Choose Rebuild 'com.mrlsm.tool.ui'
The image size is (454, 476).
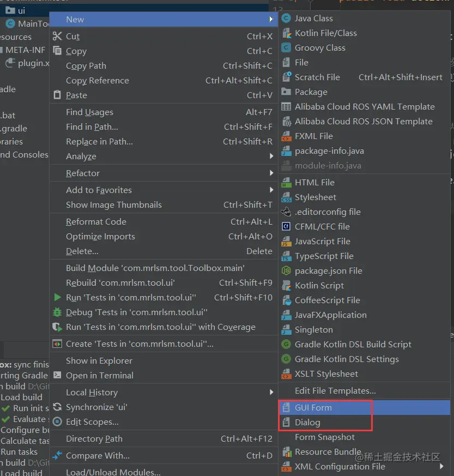[x=164, y=283]
